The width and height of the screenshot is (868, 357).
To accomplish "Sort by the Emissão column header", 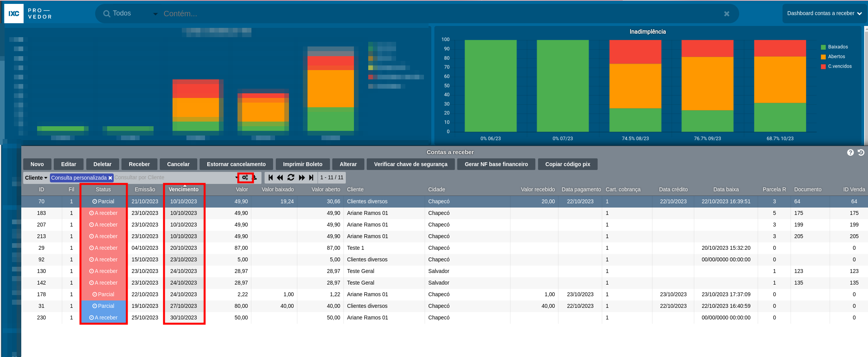I will click(145, 189).
